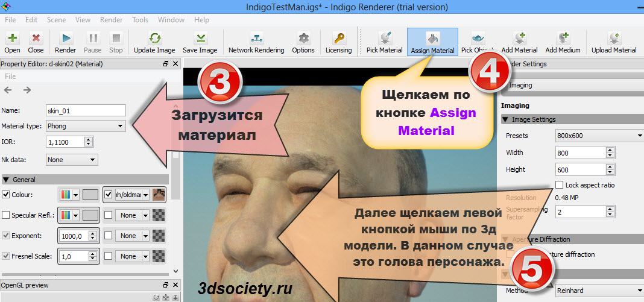This screenshot has height=302, width=644.
Task: Select the Assign Material tool
Action: coord(432,42)
